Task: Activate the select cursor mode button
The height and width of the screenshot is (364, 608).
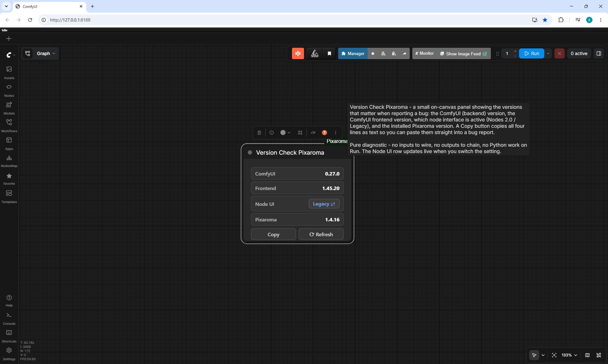Action: pyautogui.click(x=534, y=355)
